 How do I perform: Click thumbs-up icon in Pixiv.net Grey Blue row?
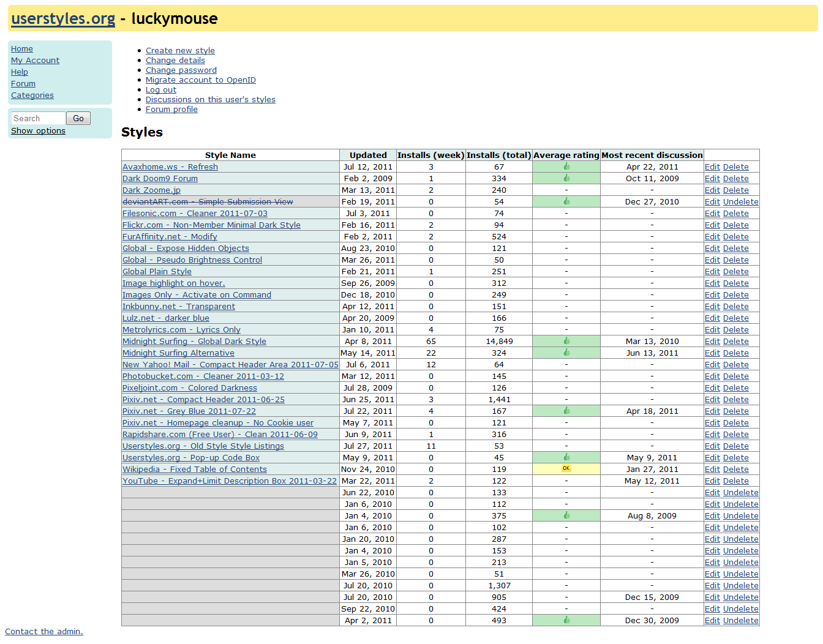click(566, 411)
